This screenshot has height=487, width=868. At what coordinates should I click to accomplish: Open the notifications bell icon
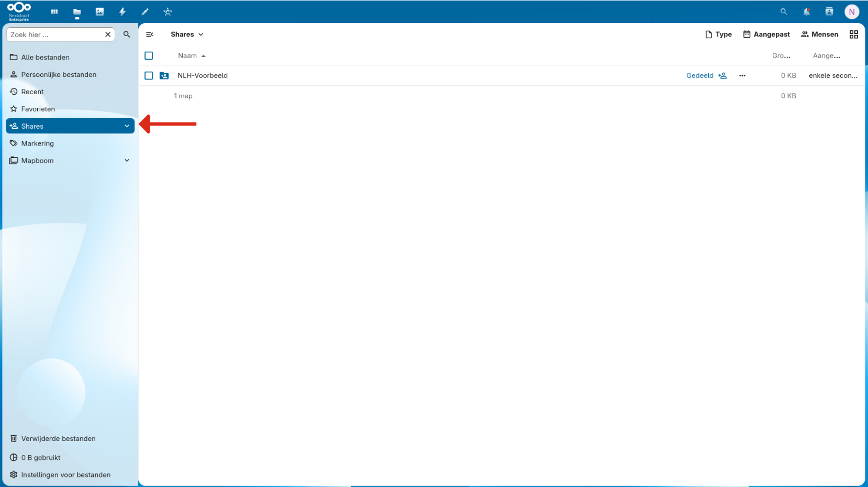pos(807,12)
